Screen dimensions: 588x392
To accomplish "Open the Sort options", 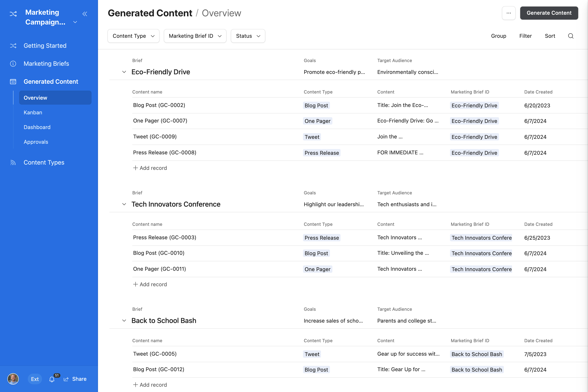I will 550,36.
